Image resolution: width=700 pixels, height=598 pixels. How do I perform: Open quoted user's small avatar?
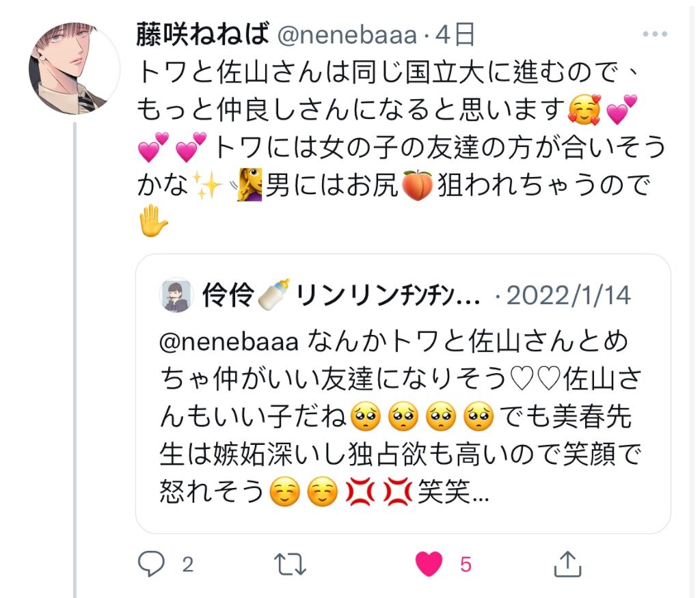pos(176,296)
